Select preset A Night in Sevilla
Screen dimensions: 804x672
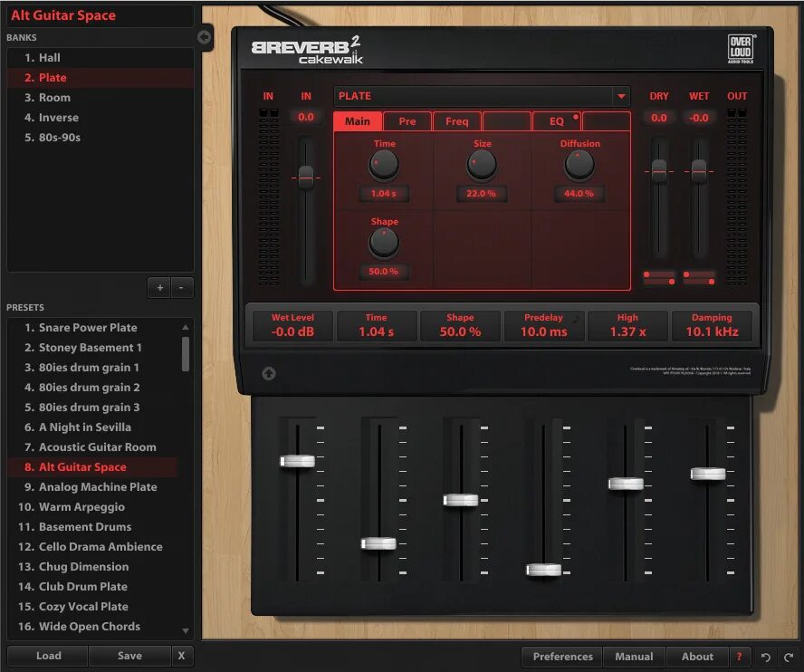pyautogui.click(x=93, y=427)
